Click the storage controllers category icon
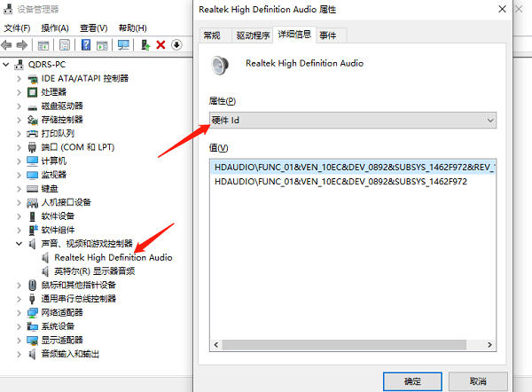The image size is (532, 392). pyautogui.click(x=33, y=120)
